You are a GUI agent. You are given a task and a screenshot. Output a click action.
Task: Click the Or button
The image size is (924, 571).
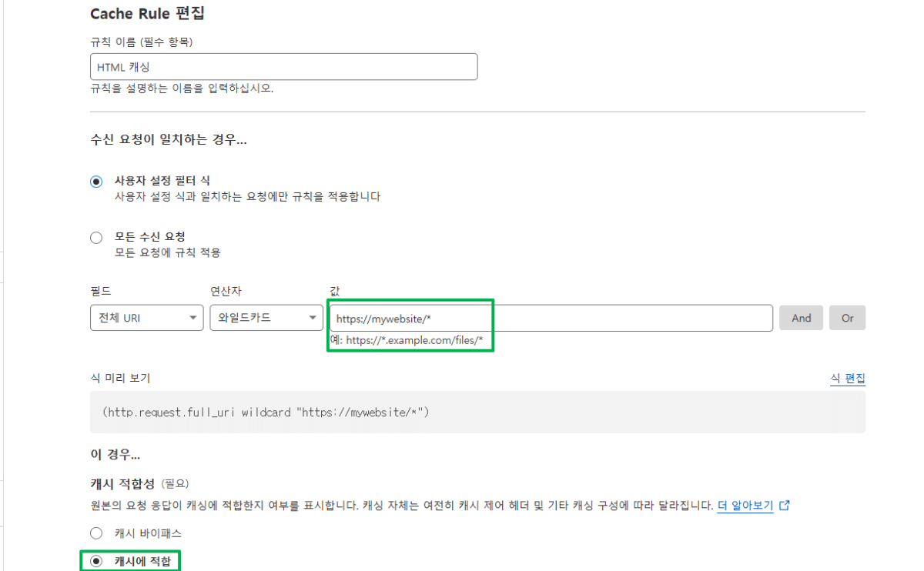click(x=847, y=318)
